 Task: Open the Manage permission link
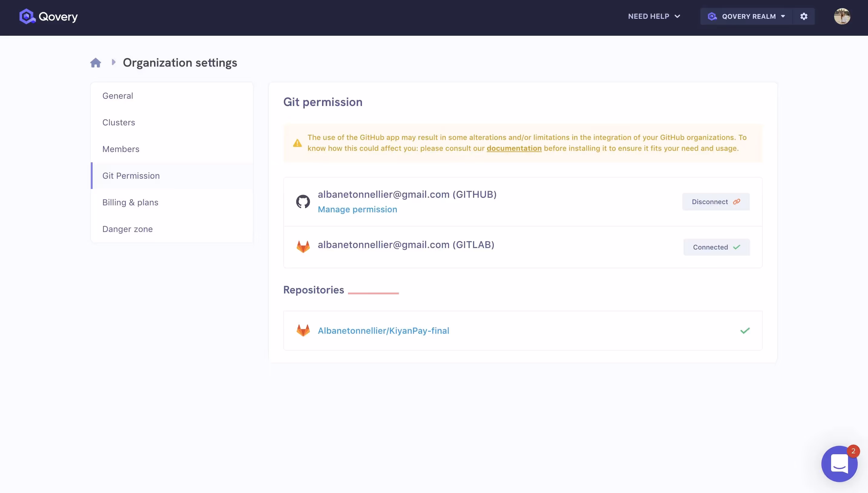click(357, 209)
